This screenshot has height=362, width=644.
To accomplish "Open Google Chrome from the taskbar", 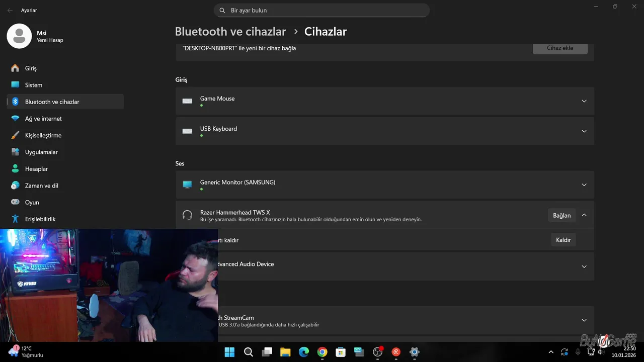I will tap(322, 352).
